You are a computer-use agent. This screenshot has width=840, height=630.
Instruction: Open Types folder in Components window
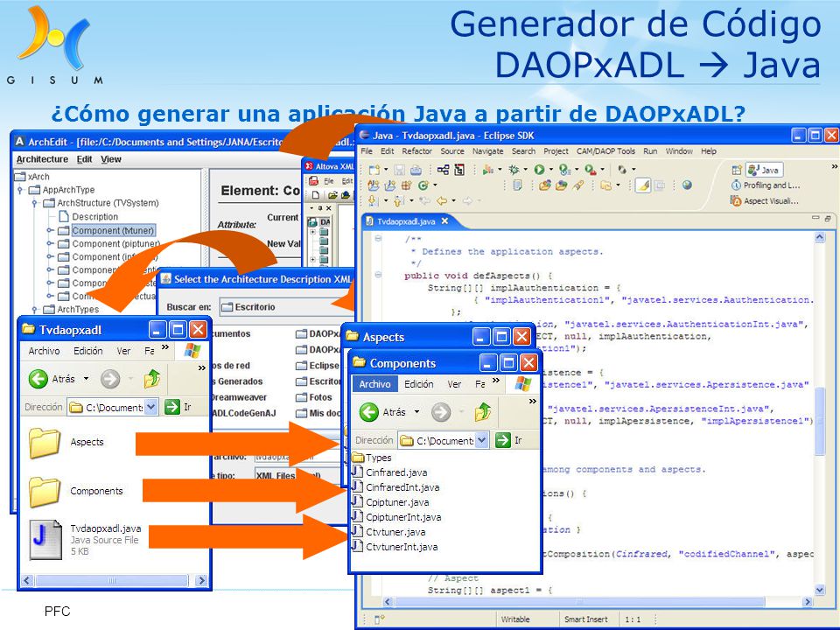[373, 458]
